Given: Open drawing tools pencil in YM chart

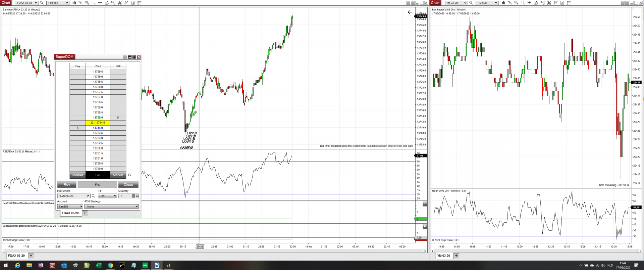Looking at the screenshot, I should pos(510,3).
